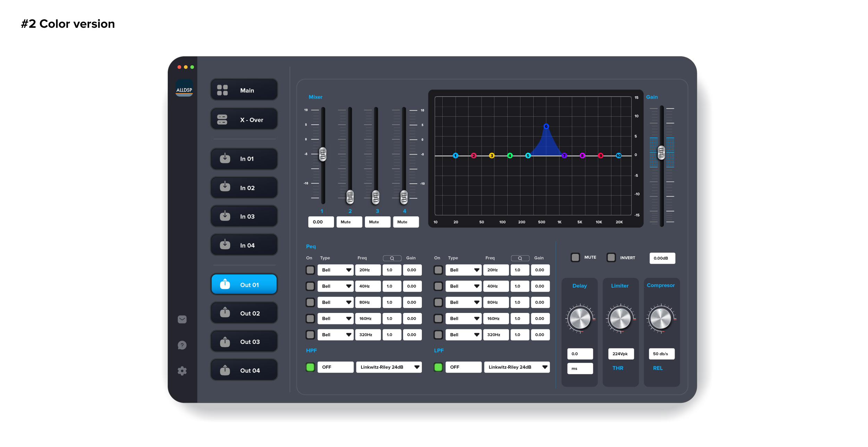Switch to the In 03 channel tab

(x=244, y=216)
